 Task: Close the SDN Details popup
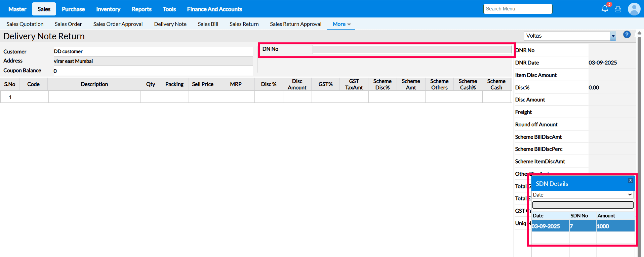pyautogui.click(x=630, y=180)
